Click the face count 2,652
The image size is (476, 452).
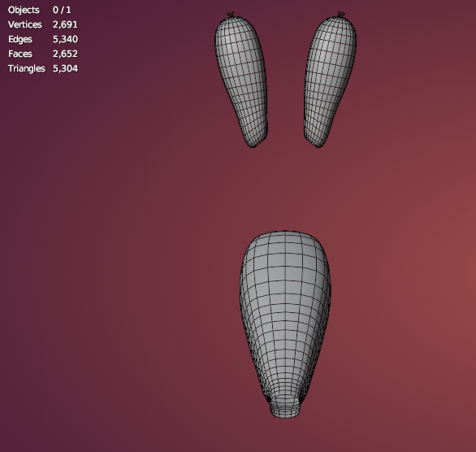click(x=65, y=54)
